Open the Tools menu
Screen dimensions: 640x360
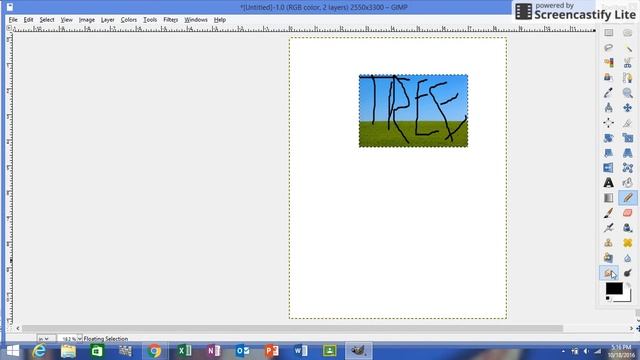(x=150, y=20)
